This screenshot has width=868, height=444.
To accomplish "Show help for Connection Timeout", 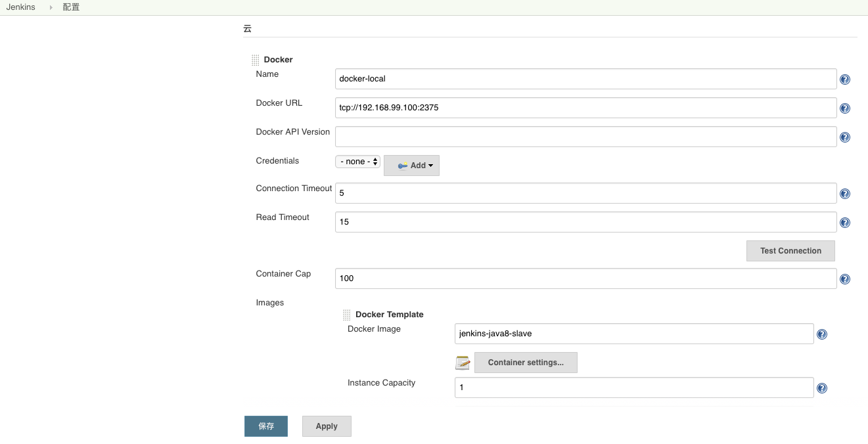I will pyautogui.click(x=845, y=194).
